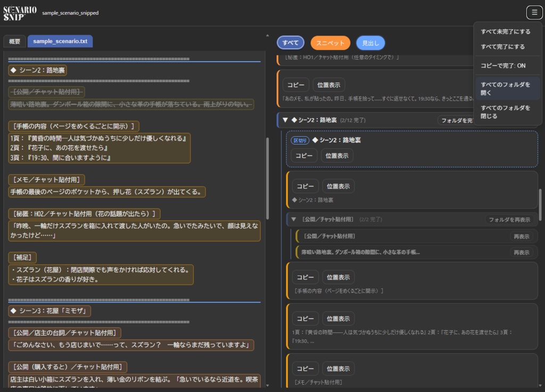Viewport: 545px width, 392px height.
Task: Click the ［補足］ label
Action: [22, 257]
